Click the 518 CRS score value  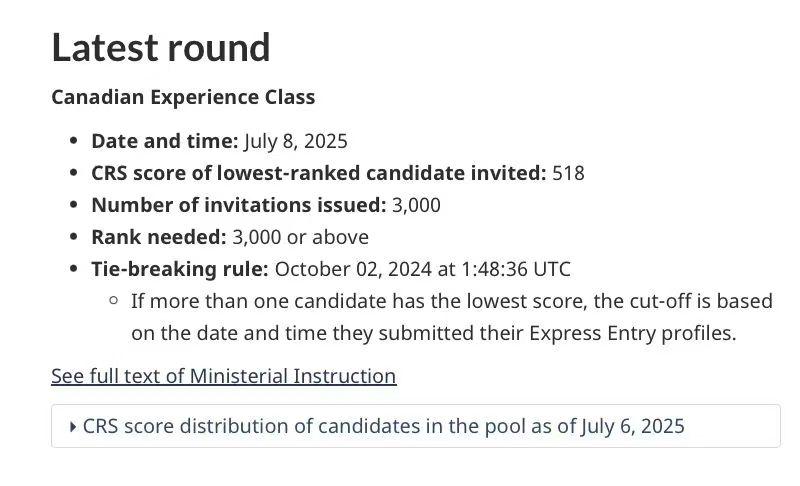[x=568, y=173]
